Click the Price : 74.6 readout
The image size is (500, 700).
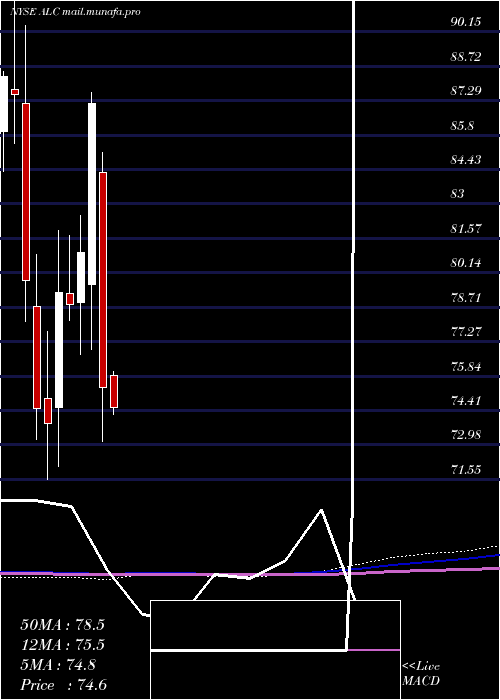(x=63, y=685)
